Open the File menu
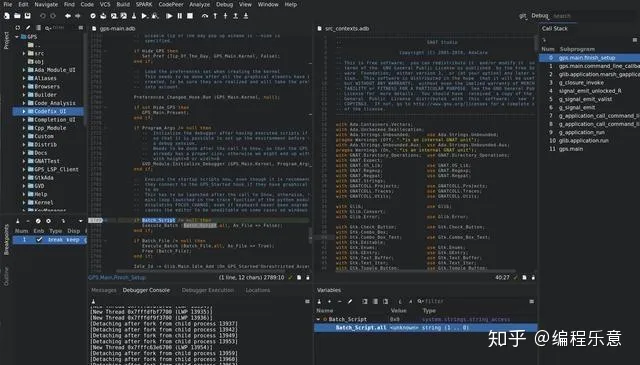Viewport: 640px width, 365px height. [x=8, y=4]
